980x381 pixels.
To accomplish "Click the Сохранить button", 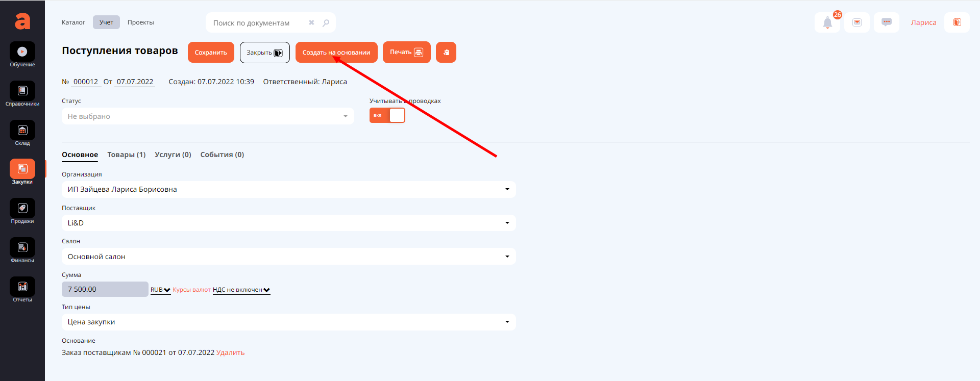I will tap(211, 53).
